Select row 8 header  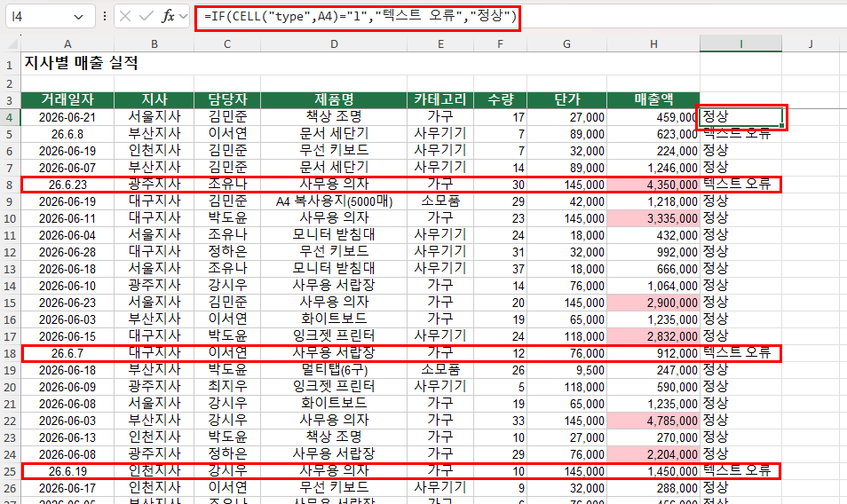pos(10,185)
